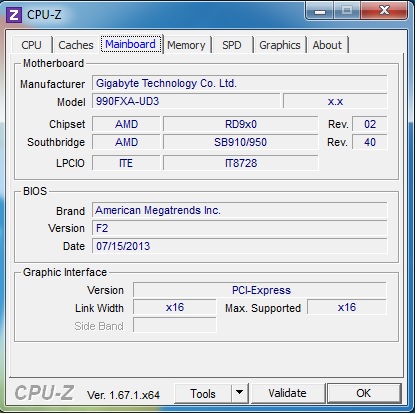Minimize the CPU-Z window
This screenshot has width=417, height=414.
coord(319,11)
